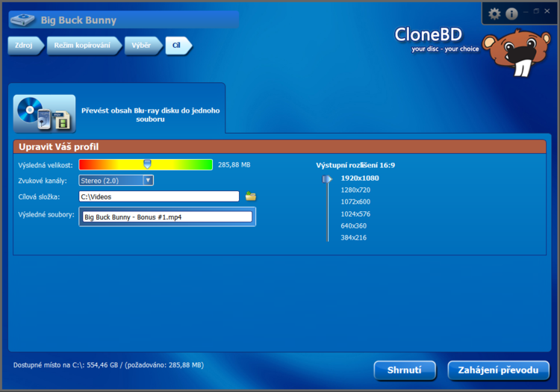
Task: Open the Zvukové kanály Stereo (2.0) dropdown
Action: click(x=116, y=180)
